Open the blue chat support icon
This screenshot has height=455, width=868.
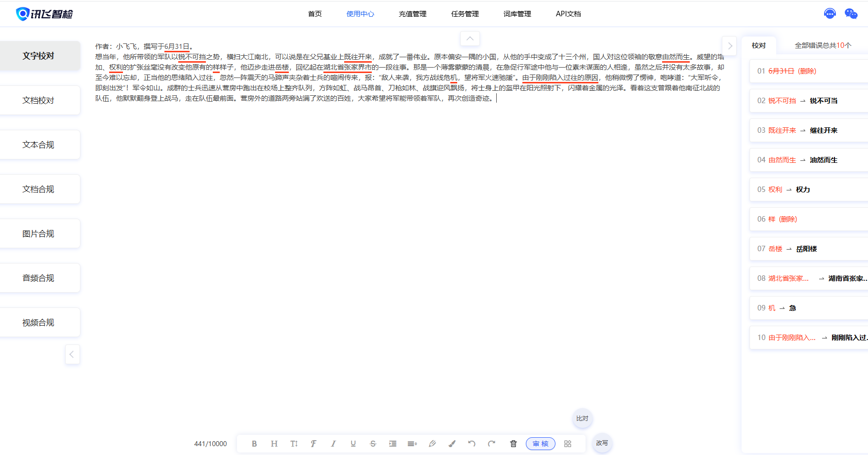830,14
